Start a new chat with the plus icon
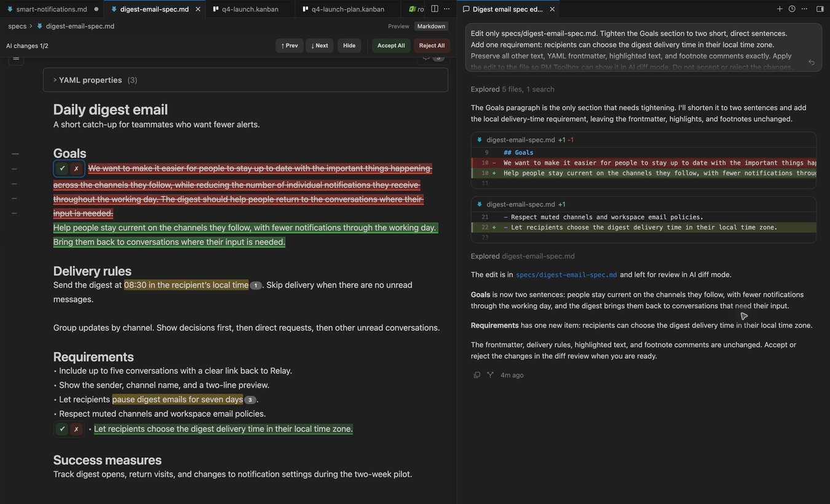This screenshot has height=504, width=830. click(x=780, y=9)
